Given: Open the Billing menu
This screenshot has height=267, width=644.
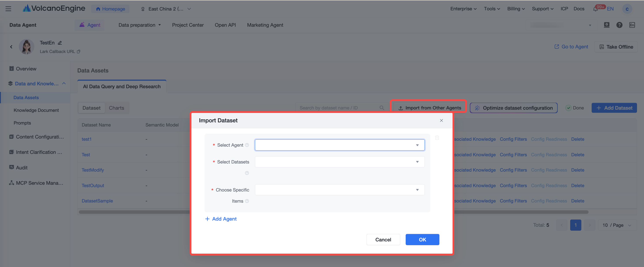Looking at the screenshot, I should coord(516,9).
